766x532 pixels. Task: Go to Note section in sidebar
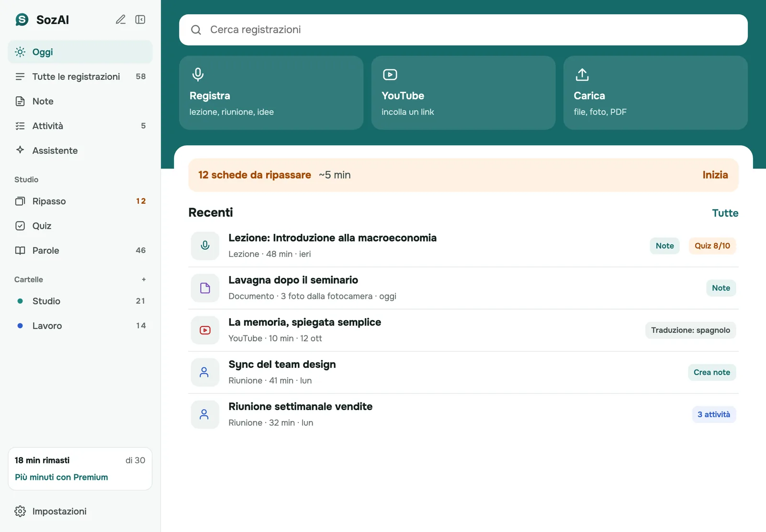[80, 101]
